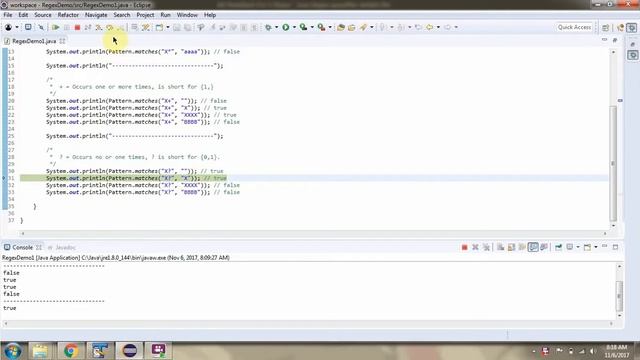
Task: Click the red Terminate icon in main toolbar
Action: [77, 27]
